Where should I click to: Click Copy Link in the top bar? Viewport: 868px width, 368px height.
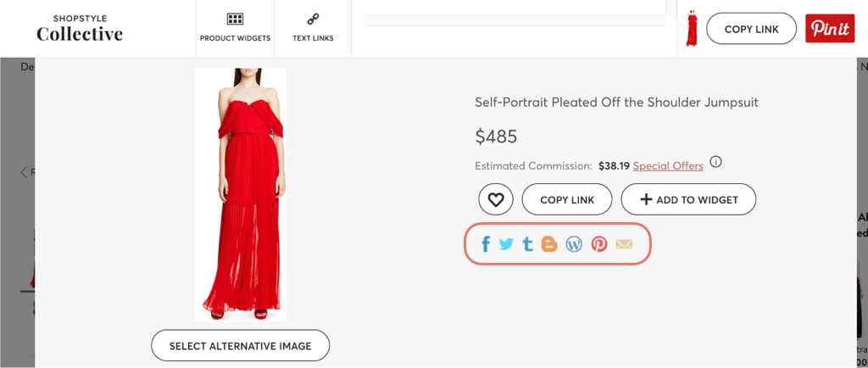[x=751, y=29]
